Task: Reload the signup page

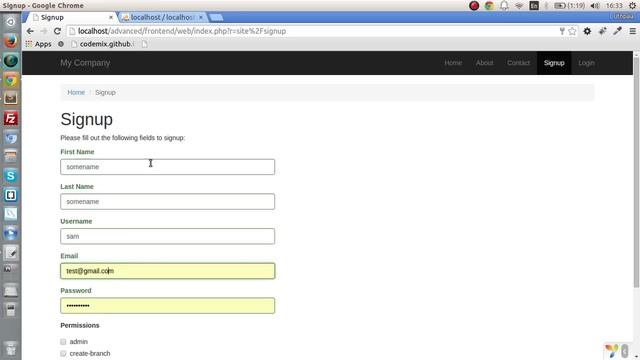Action: pyautogui.click(x=57, y=31)
